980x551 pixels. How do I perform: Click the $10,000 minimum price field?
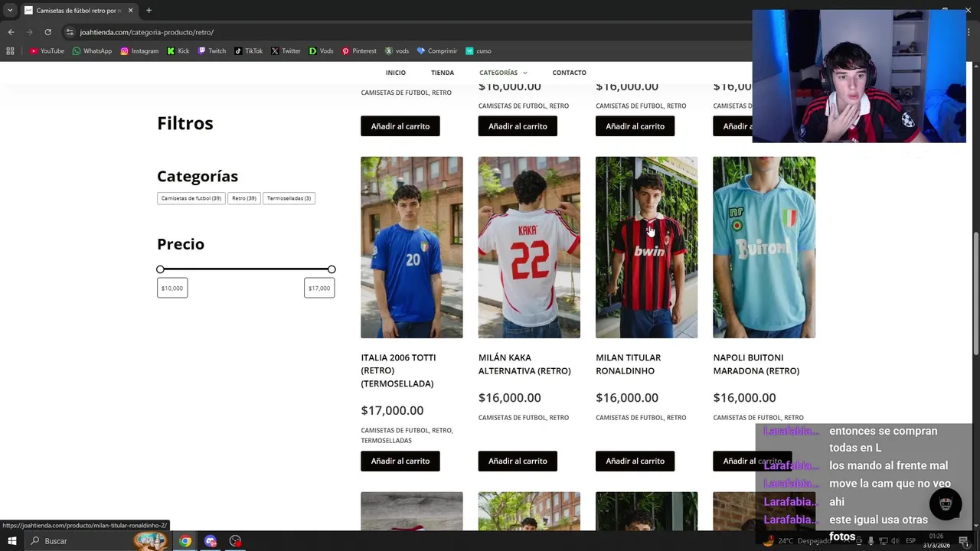pyautogui.click(x=172, y=289)
